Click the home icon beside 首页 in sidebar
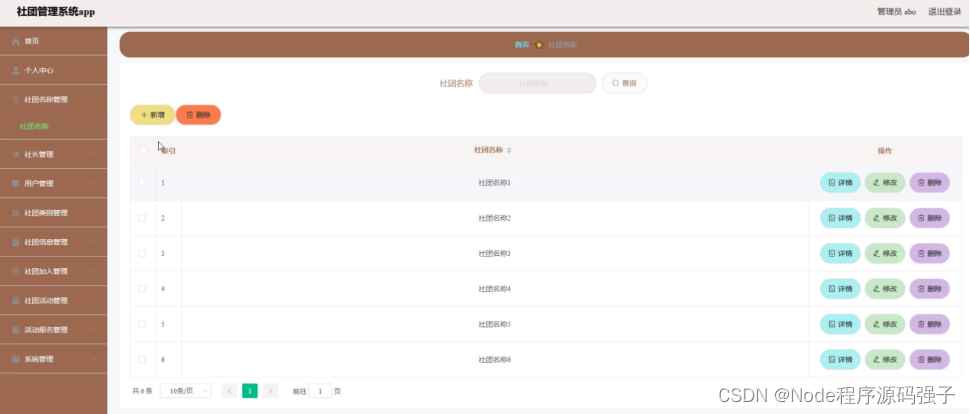The width and height of the screenshot is (970, 414). coord(16,41)
